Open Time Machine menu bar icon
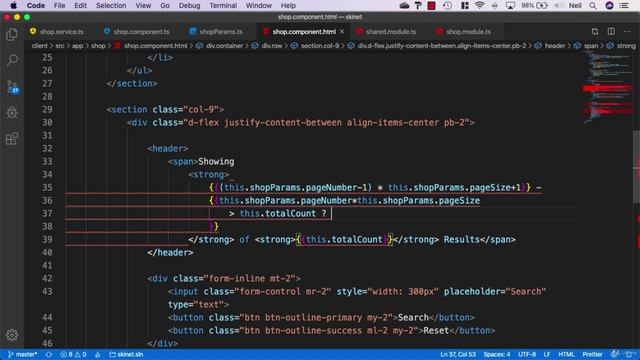640x360 pixels. (447, 5)
